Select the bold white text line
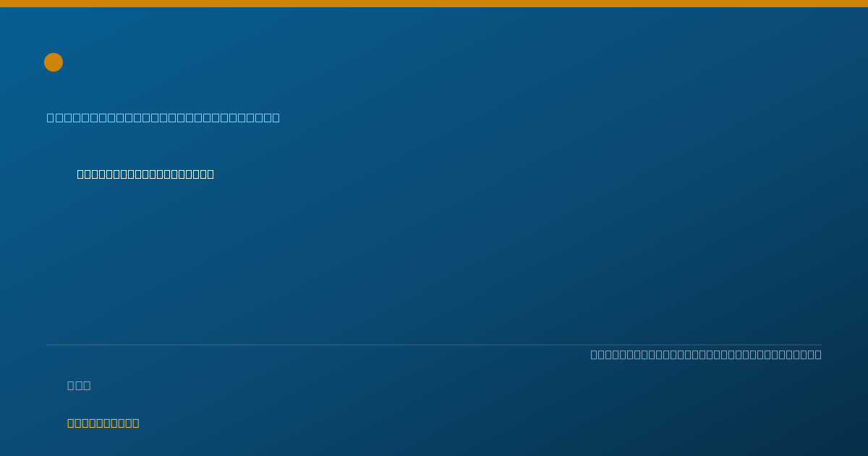Viewport: 868px width, 456px height. 145,174
